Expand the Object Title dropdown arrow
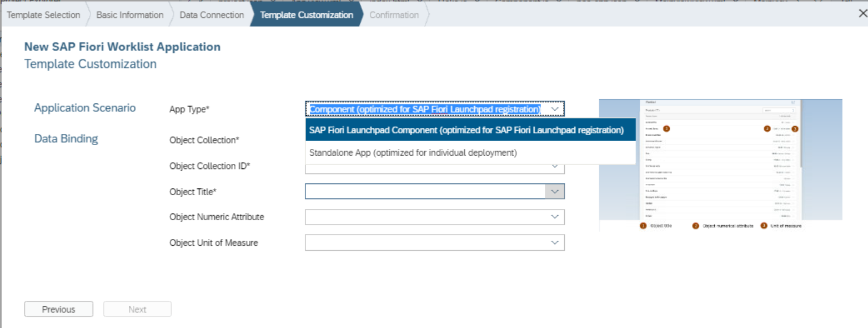This screenshot has height=328, width=868. [554, 191]
